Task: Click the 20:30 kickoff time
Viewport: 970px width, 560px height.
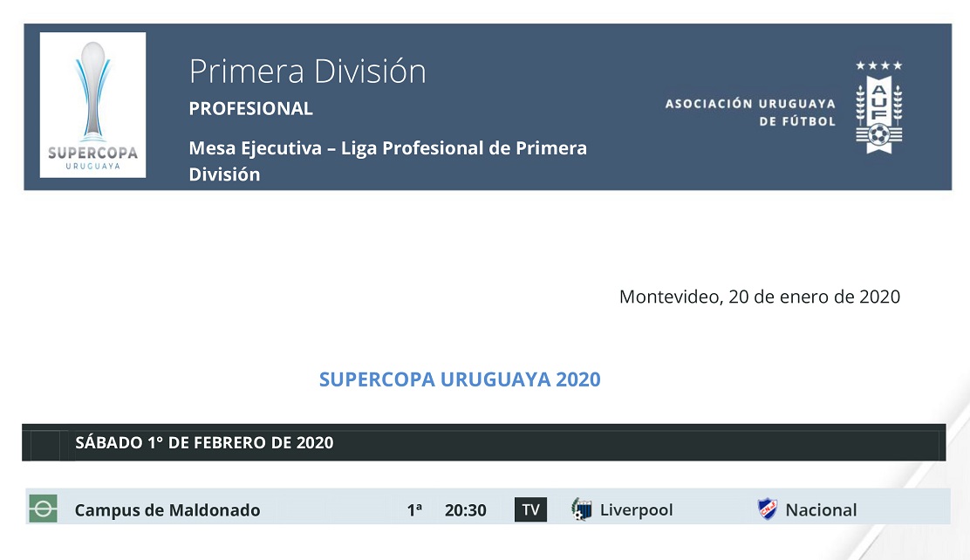Action: (465, 510)
